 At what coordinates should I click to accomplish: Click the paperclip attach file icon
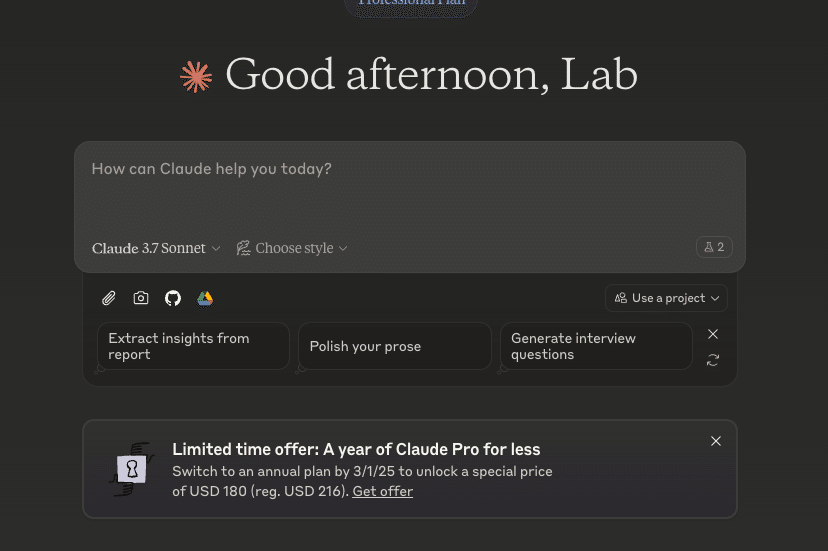[109, 298]
